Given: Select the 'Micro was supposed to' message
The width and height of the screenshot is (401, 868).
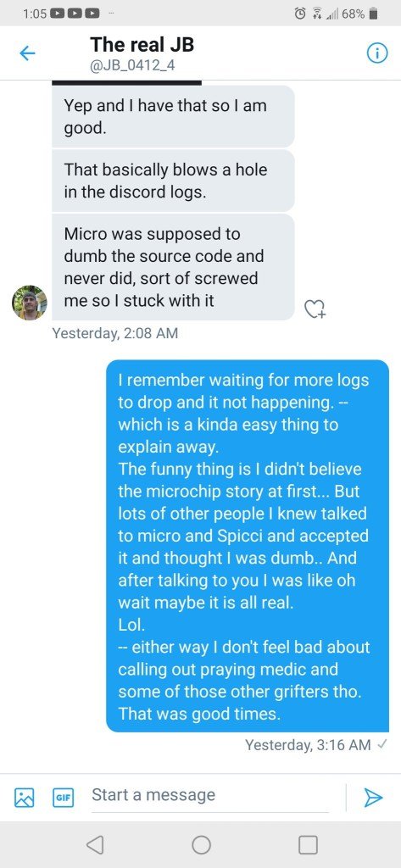Looking at the screenshot, I should [x=173, y=267].
